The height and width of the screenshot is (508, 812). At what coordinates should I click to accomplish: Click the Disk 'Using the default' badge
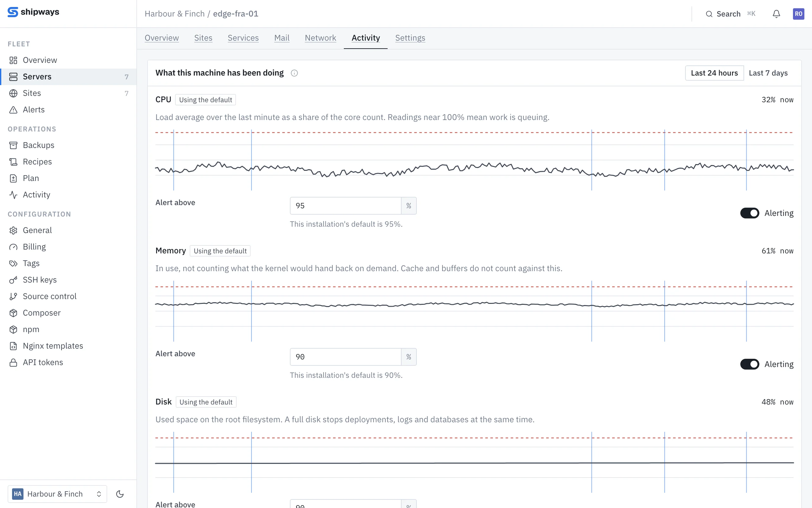(206, 402)
